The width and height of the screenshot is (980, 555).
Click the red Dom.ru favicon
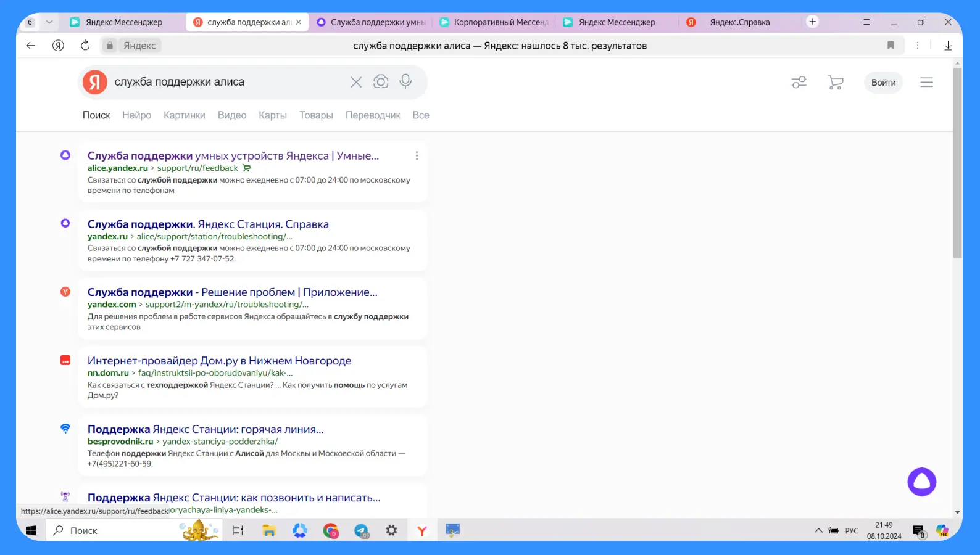click(65, 360)
